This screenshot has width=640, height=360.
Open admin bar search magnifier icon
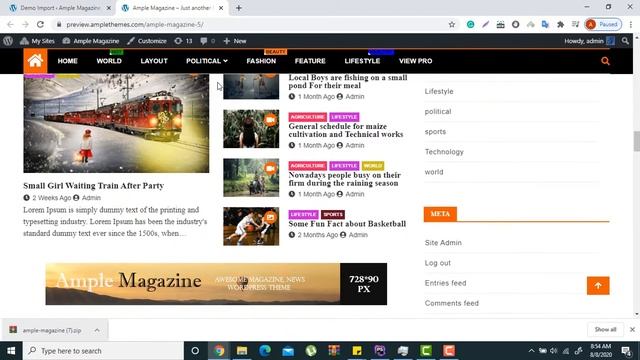click(x=625, y=41)
